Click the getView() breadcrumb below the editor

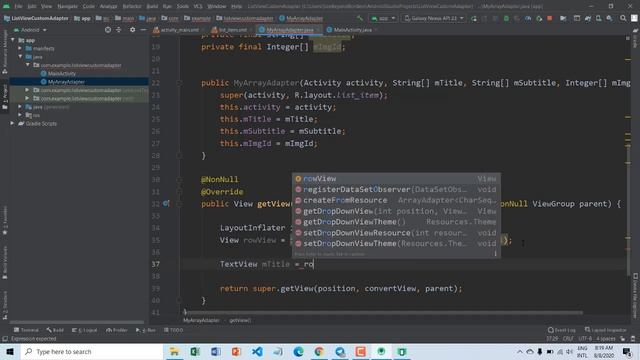click(x=240, y=320)
